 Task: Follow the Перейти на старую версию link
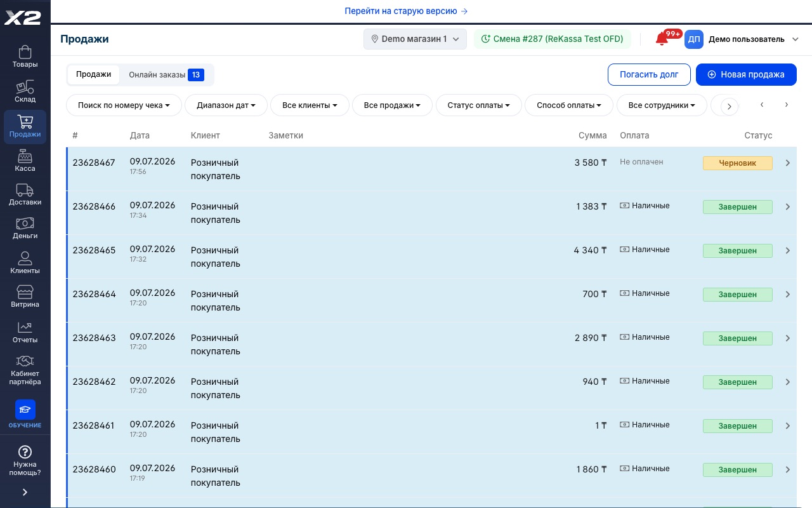[406, 11]
